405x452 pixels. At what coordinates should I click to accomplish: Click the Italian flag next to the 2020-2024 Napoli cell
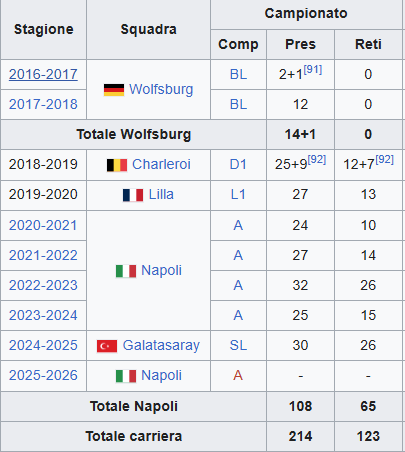[126, 271]
